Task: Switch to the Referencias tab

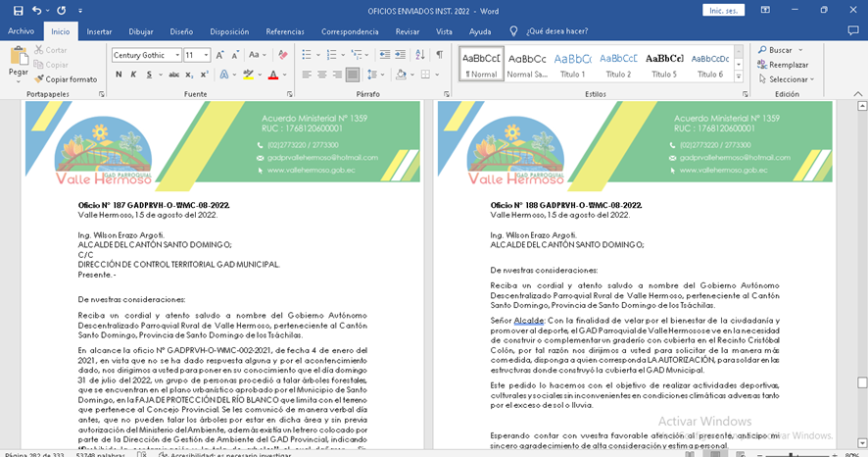Action: point(285,31)
